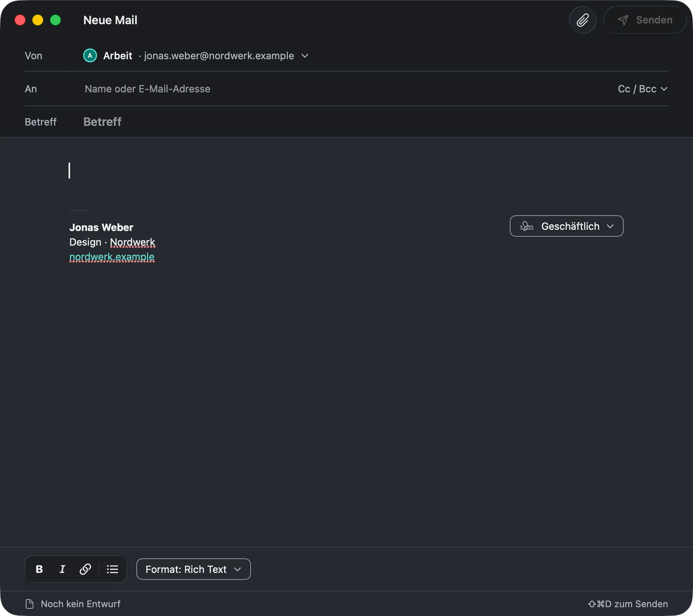693x616 pixels.
Task: Click the paper plane send icon
Action: coord(623,20)
